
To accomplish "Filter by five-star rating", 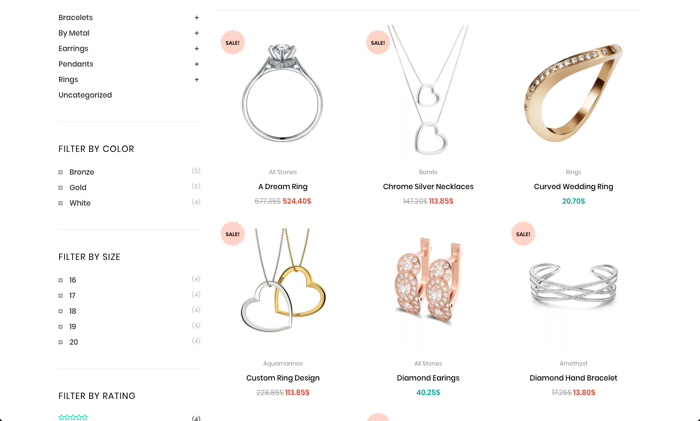I will click(x=73, y=417).
